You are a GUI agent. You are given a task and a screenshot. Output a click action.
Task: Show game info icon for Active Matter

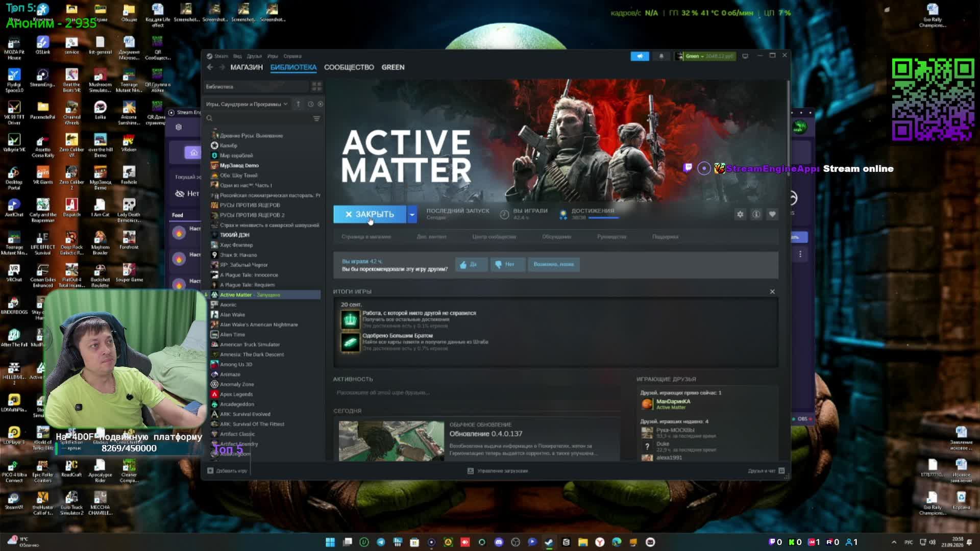pyautogui.click(x=756, y=214)
